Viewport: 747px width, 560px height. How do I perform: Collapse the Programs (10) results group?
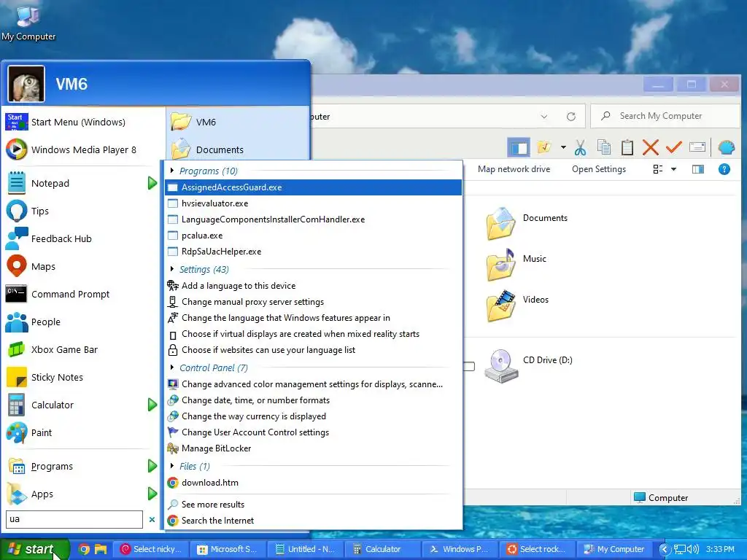(172, 171)
